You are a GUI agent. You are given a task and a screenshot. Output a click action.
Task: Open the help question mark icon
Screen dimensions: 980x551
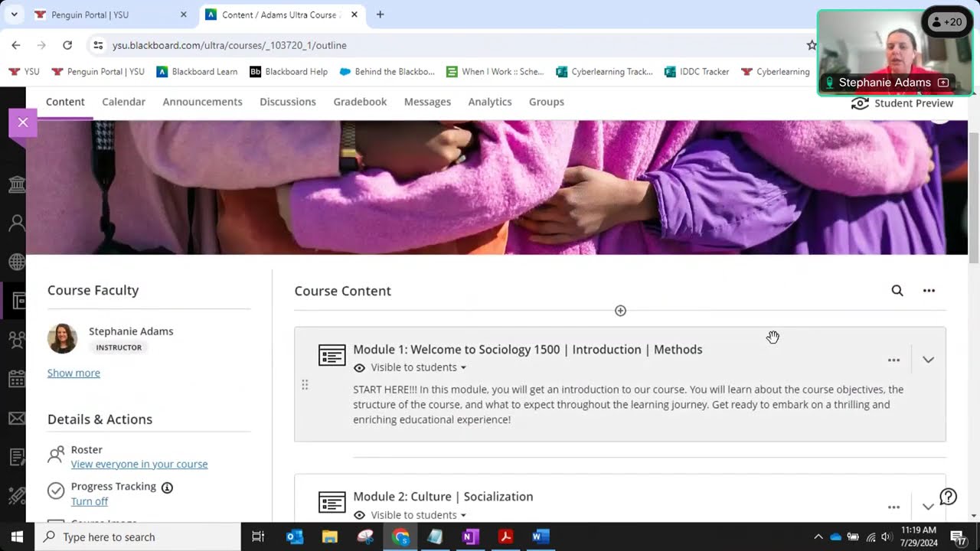(948, 497)
